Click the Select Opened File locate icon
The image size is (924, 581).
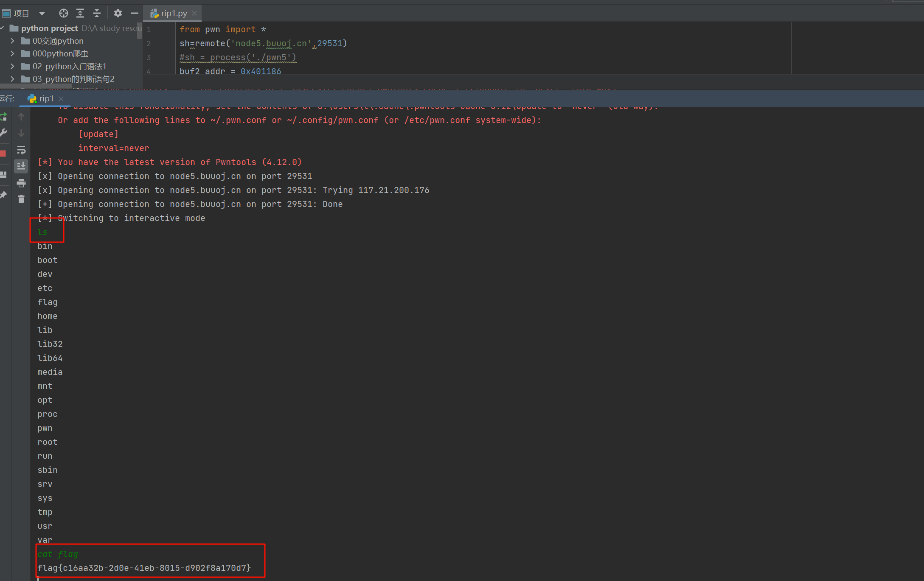63,13
